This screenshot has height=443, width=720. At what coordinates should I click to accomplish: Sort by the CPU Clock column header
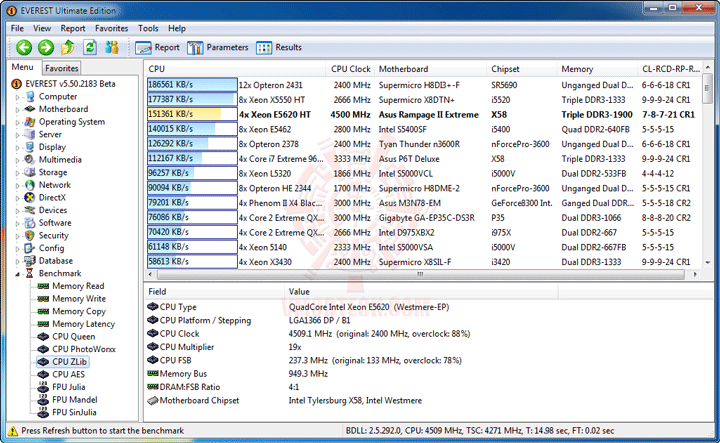coord(350,69)
